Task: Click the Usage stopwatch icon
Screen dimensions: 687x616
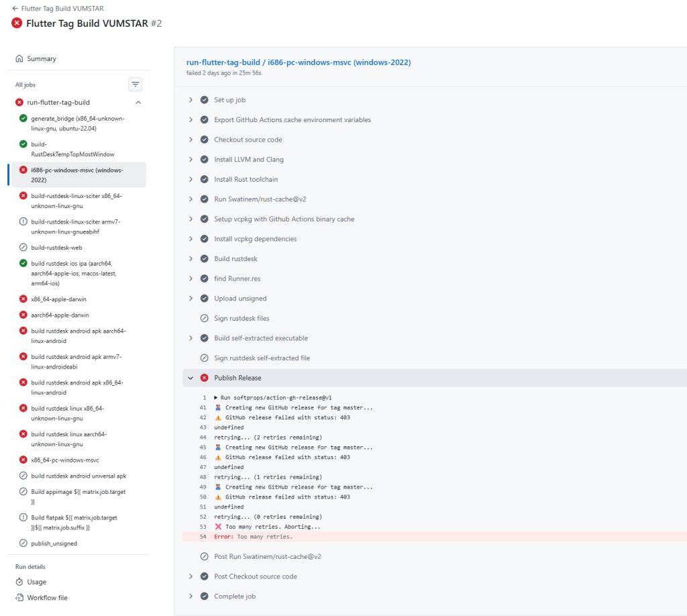Action: point(19,582)
